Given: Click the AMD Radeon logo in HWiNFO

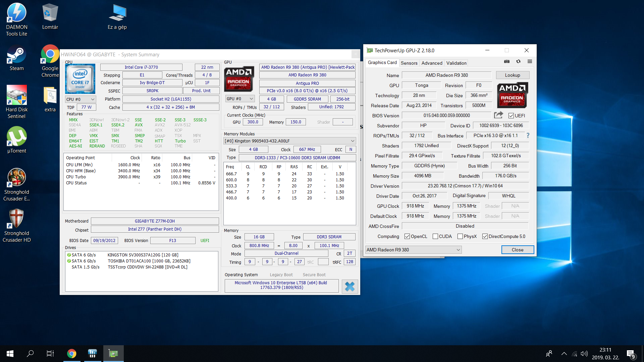Looking at the screenshot, I should click(x=238, y=78).
